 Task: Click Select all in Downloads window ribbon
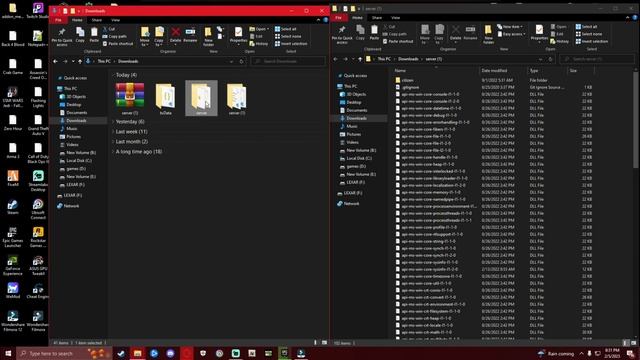286,29
